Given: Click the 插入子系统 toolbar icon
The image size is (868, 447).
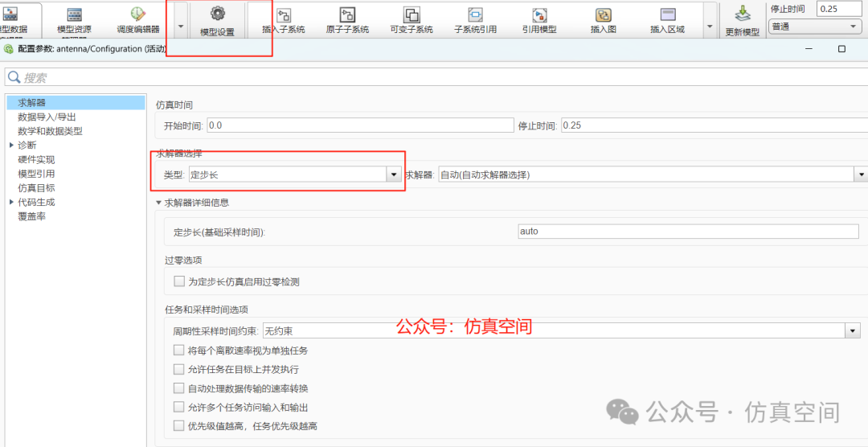Looking at the screenshot, I should [x=283, y=15].
